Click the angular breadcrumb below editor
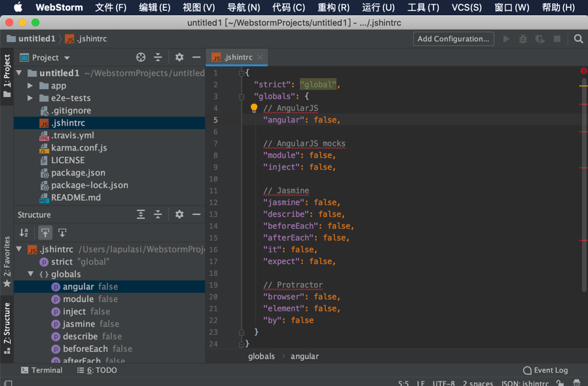This screenshot has width=588, height=386. [x=304, y=356]
